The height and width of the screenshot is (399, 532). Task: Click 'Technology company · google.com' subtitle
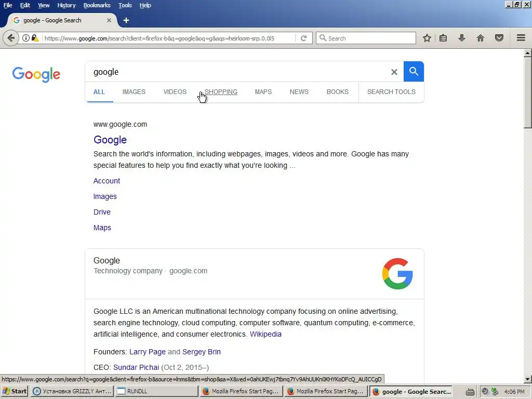coord(150,271)
